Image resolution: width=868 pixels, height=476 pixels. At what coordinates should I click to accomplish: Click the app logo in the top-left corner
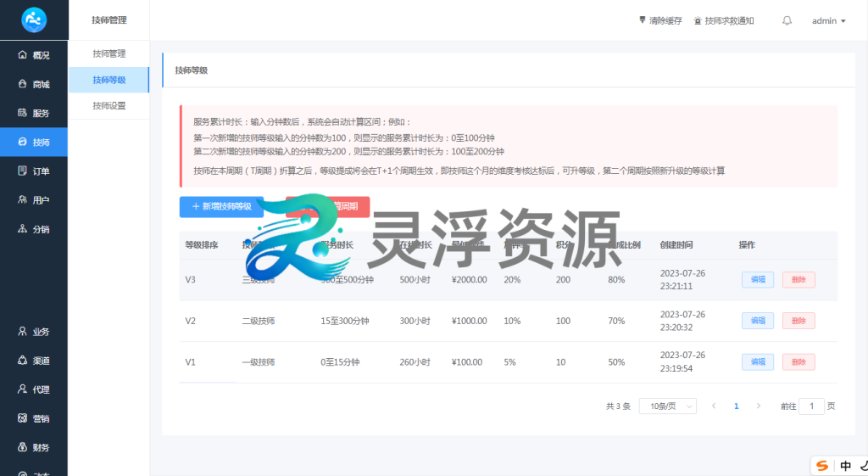[34, 20]
